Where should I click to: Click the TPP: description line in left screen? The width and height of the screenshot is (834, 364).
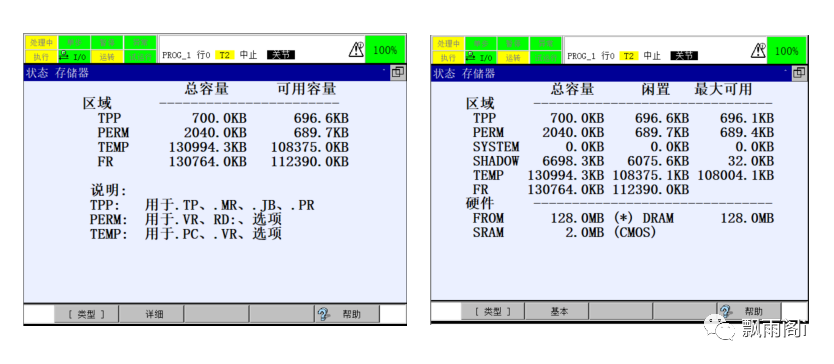[202, 205]
